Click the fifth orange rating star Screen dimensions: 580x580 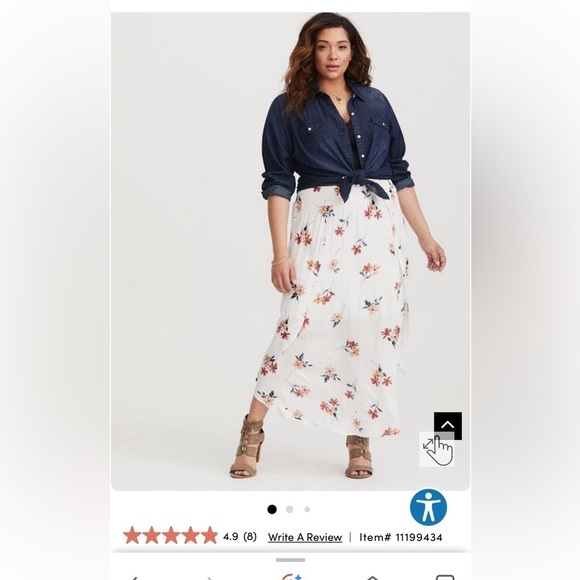point(209,535)
